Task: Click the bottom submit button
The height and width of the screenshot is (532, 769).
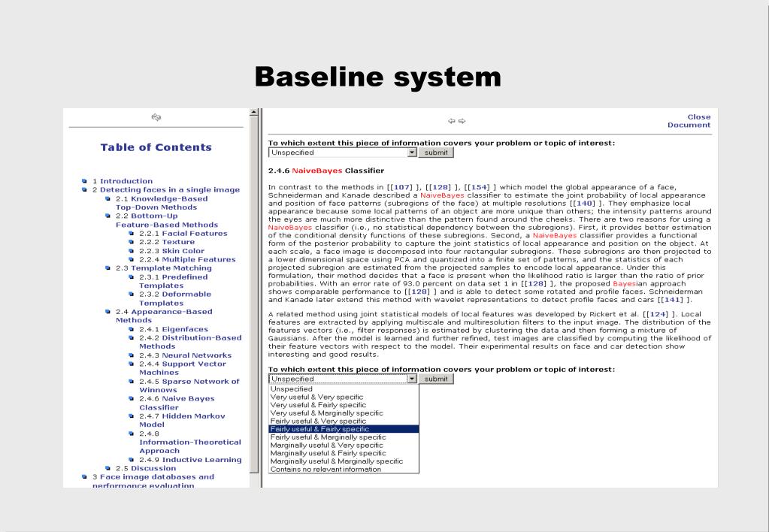Action: coord(436,379)
